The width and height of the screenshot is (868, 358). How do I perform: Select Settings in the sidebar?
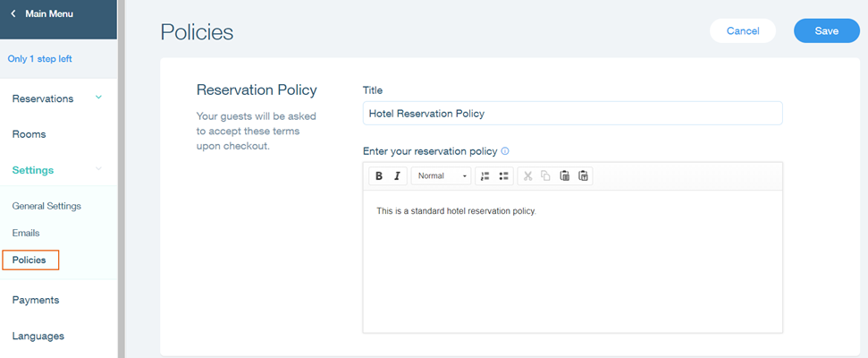click(x=33, y=170)
